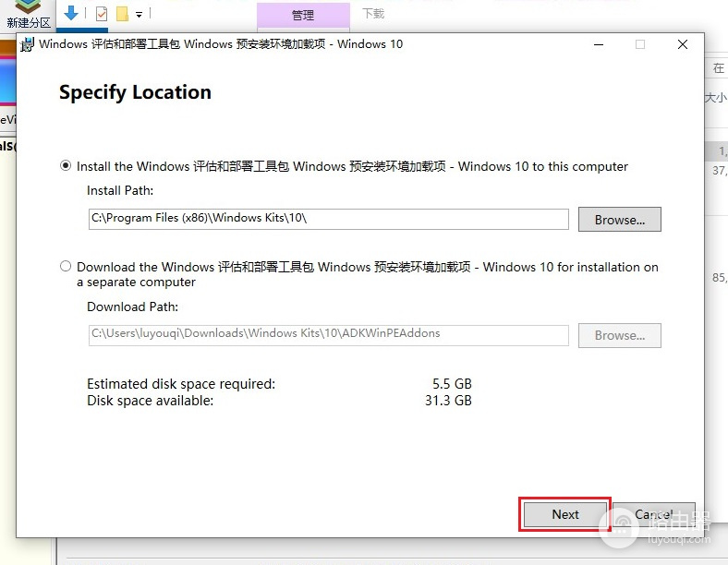
Task: Open the 下载 tab
Action: coord(373,14)
